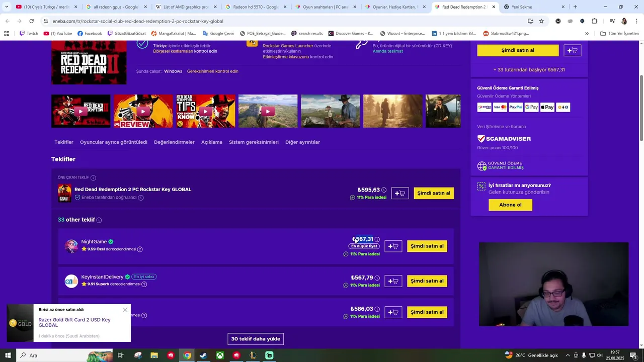The height and width of the screenshot is (362, 644).
Task: Open Task View in taskbar
Action: 121,355
